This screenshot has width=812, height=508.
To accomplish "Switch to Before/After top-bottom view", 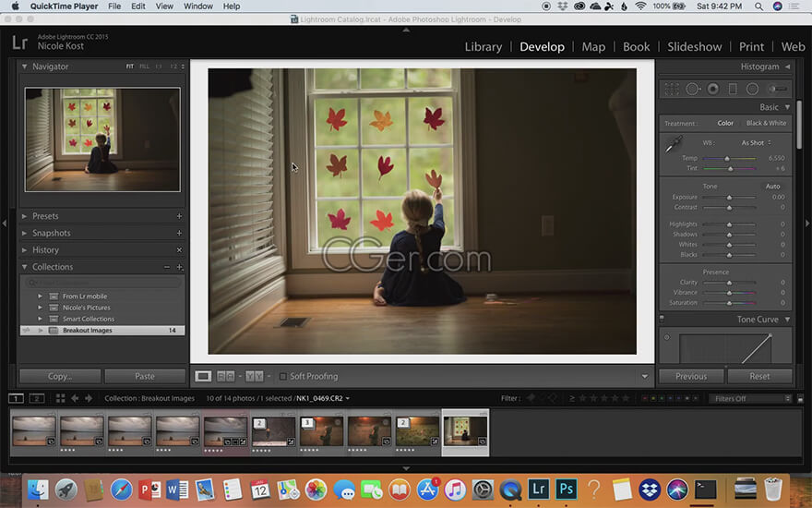I will coord(255,376).
